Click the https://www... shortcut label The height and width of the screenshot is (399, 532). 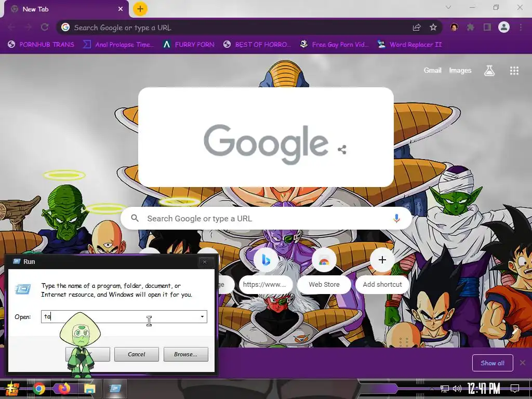point(265,284)
